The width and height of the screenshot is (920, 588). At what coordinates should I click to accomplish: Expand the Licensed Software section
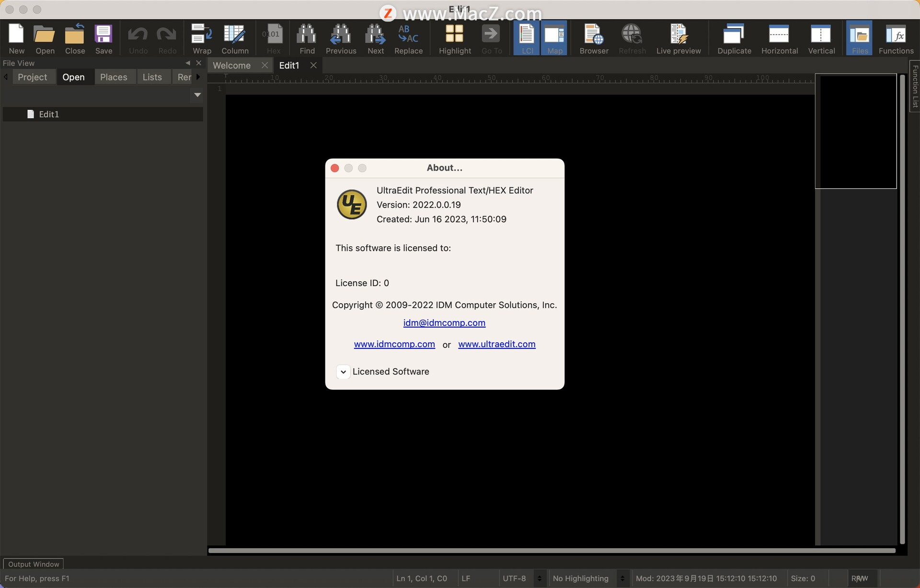click(x=342, y=371)
